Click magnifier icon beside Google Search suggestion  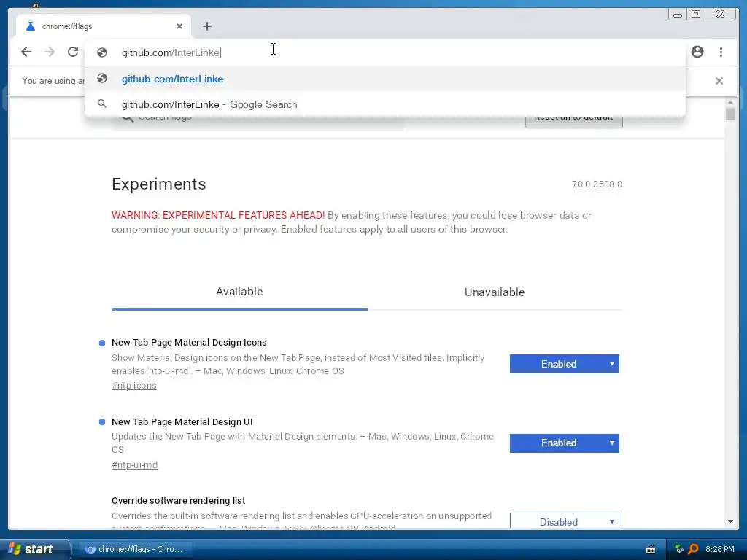point(102,104)
